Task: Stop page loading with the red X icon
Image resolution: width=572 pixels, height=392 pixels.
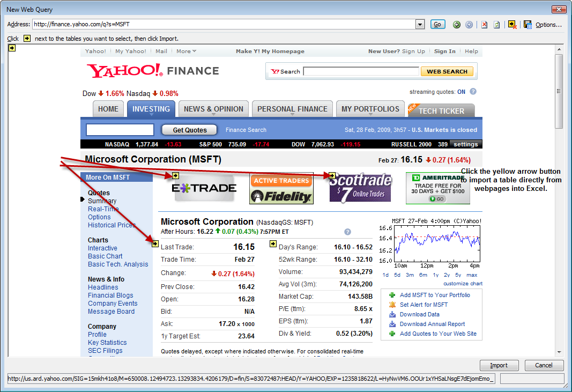Action: pos(485,25)
